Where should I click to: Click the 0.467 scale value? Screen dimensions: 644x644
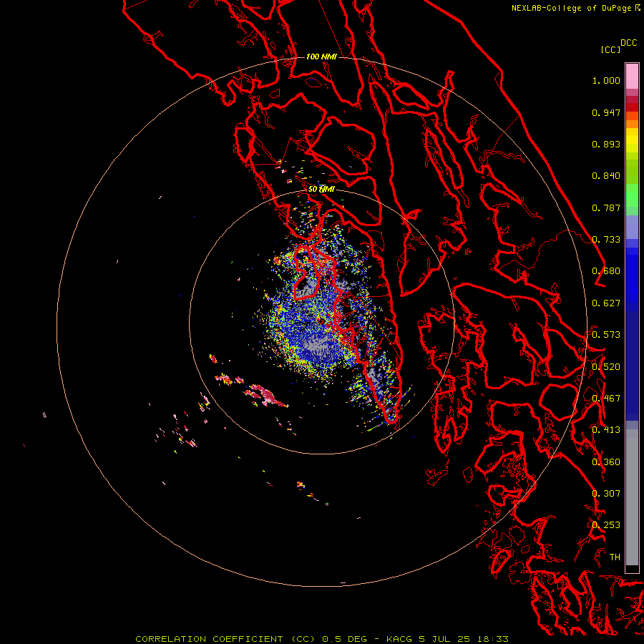tap(606, 399)
